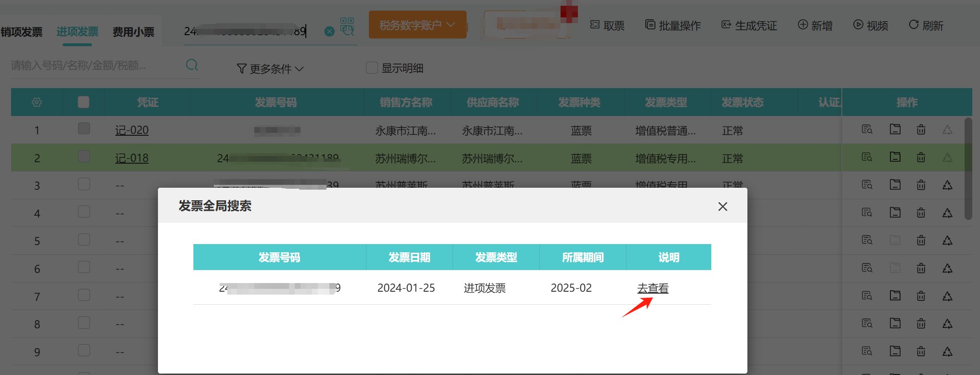Click the 新增 button
The height and width of the screenshot is (375, 980).
[x=815, y=26]
